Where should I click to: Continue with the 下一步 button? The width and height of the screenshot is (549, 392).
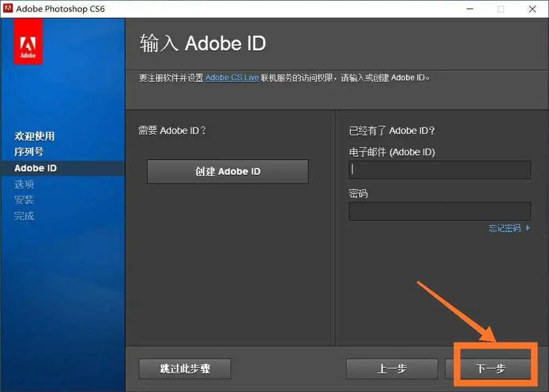point(490,369)
